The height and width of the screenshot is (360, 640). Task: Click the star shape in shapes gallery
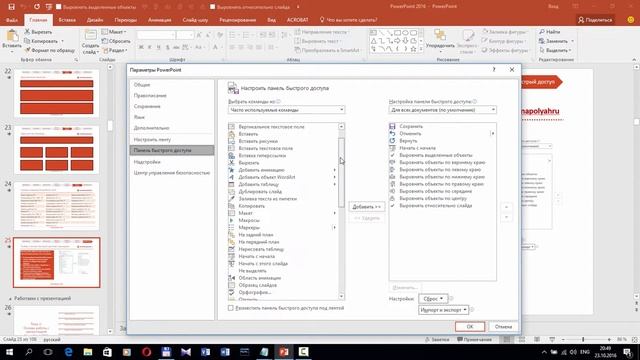pyautogui.click(x=413, y=49)
